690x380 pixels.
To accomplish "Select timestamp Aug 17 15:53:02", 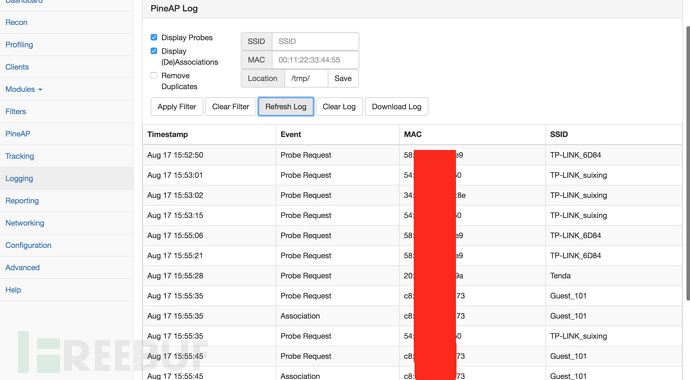I will point(175,195).
